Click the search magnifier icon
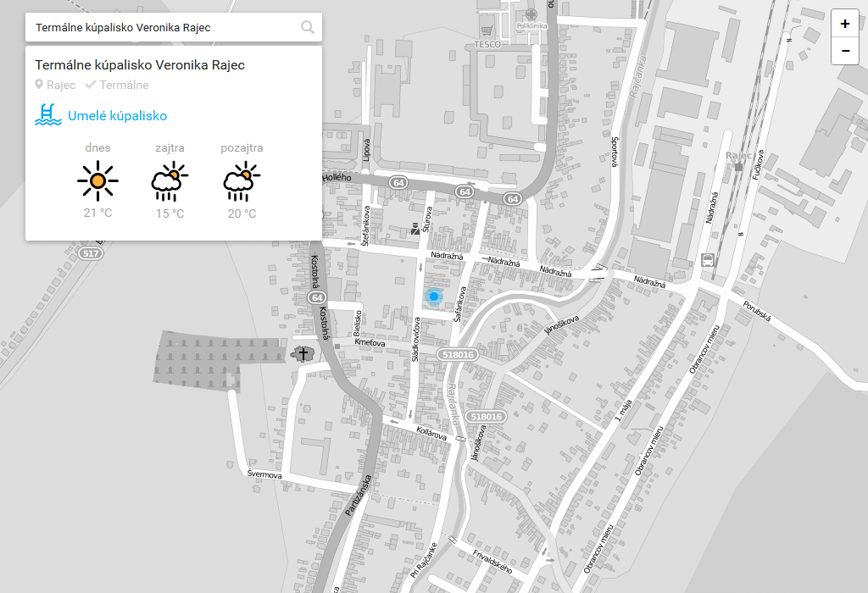Viewport: 868px width, 593px height. pyautogui.click(x=307, y=27)
